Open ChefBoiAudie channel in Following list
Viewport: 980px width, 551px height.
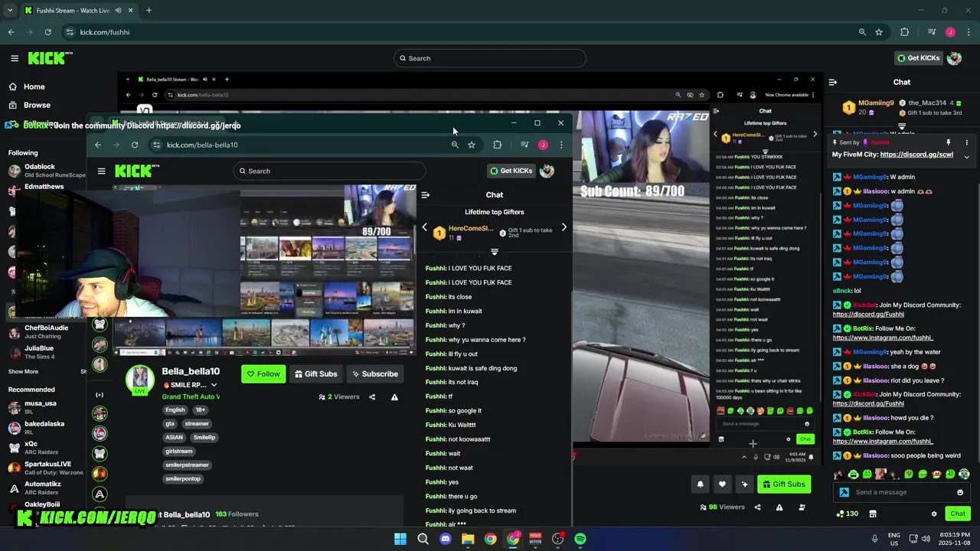tap(46, 331)
